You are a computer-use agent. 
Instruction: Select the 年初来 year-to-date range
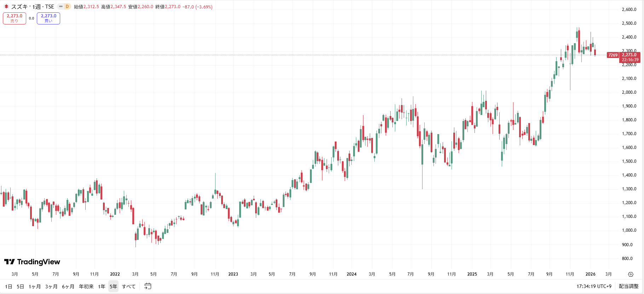click(x=86, y=287)
